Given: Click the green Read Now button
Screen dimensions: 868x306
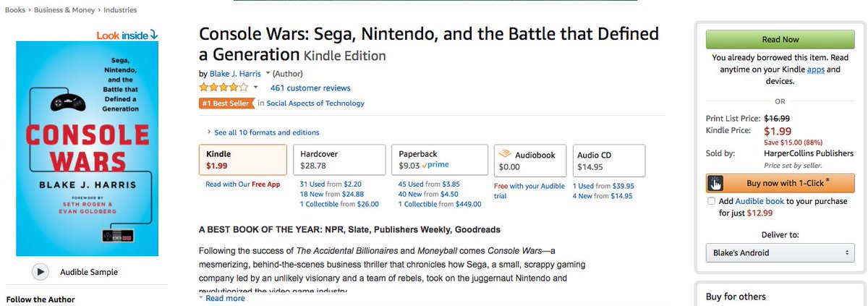Looking at the screenshot, I should [x=780, y=40].
